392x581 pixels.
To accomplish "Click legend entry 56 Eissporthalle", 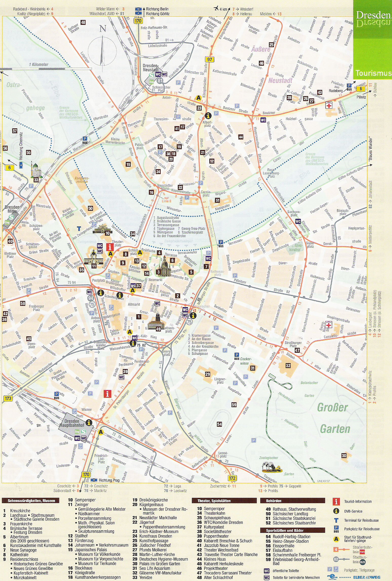I will (x=280, y=545).
